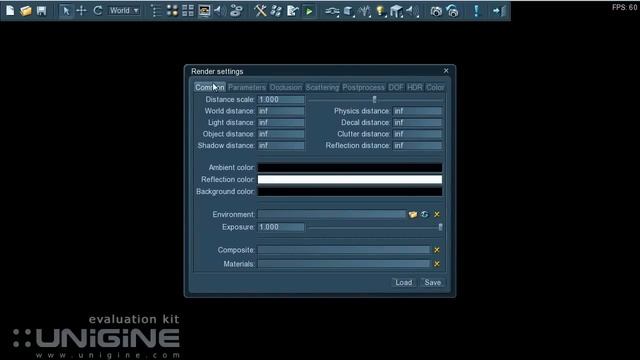Click the Distance scale slider handle
This screenshot has height=360, width=640.
point(374,99)
